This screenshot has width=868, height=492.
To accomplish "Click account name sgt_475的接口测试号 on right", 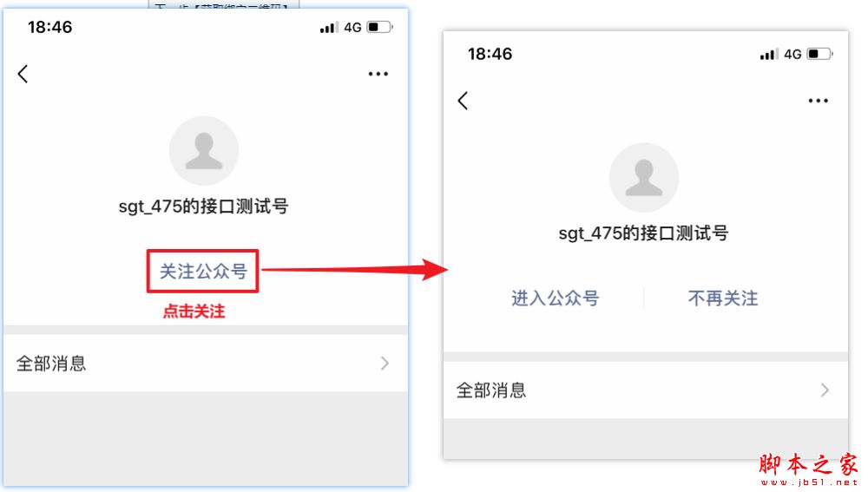I will tap(644, 233).
